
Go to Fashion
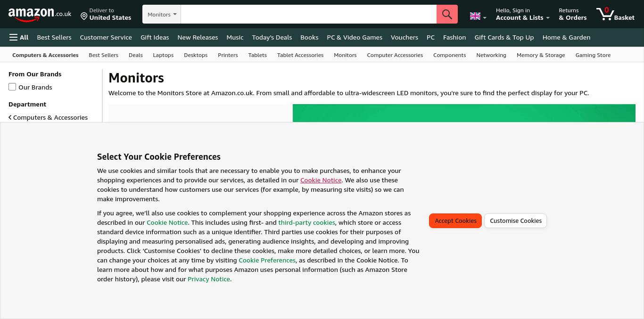[x=454, y=37]
